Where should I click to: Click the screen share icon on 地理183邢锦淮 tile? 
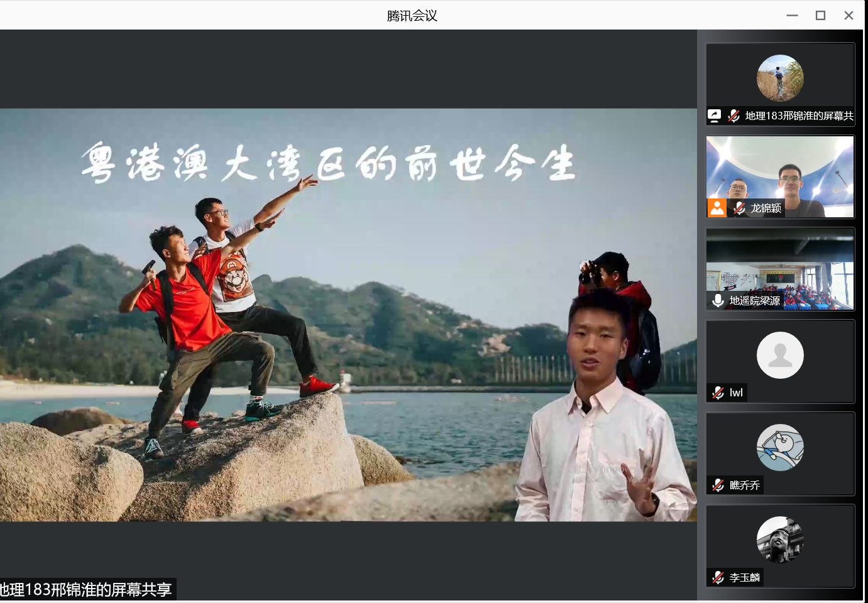(x=715, y=116)
